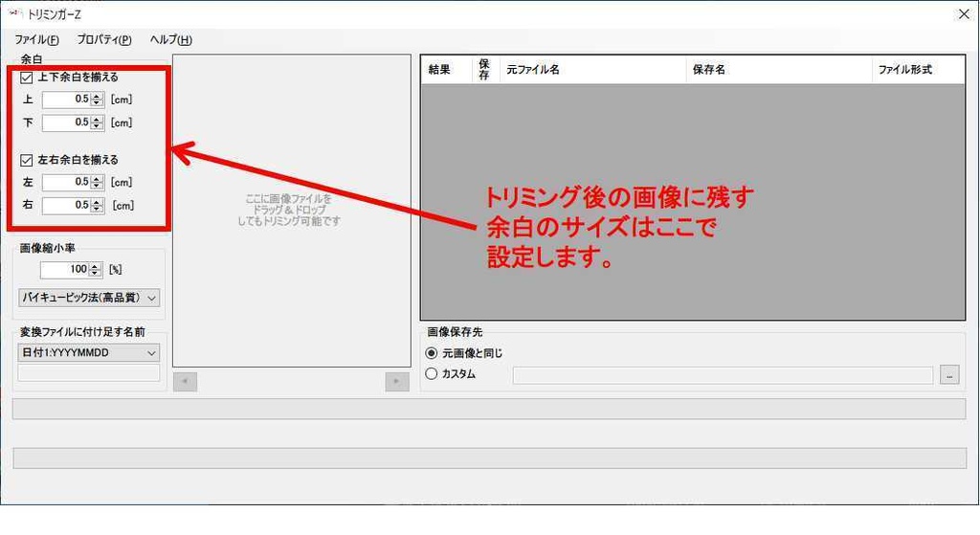The height and width of the screenshot is (535, 980).
Task: Adjust the 下 margin spinner arrows
Action: (97, 123)
